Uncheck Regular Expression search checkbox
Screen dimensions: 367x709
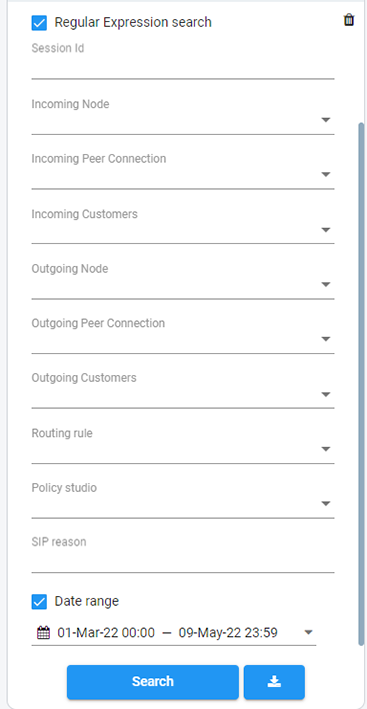[39, 23]
